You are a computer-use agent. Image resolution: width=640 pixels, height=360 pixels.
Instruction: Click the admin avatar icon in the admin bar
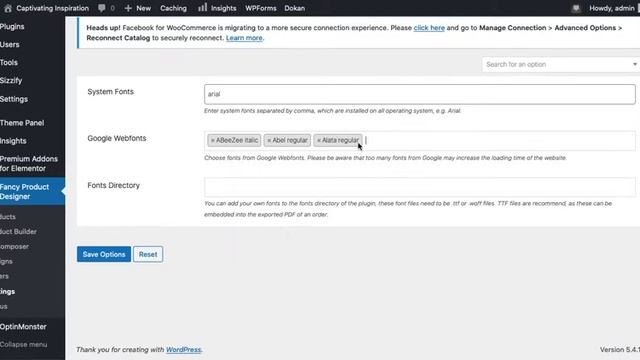coord(576,8)
